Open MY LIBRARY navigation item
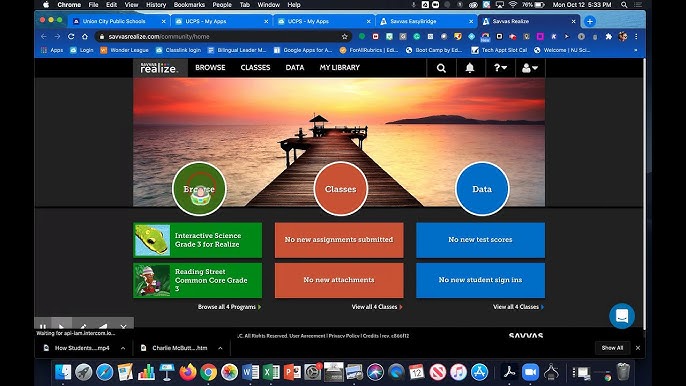 click(x=340, y=68)
